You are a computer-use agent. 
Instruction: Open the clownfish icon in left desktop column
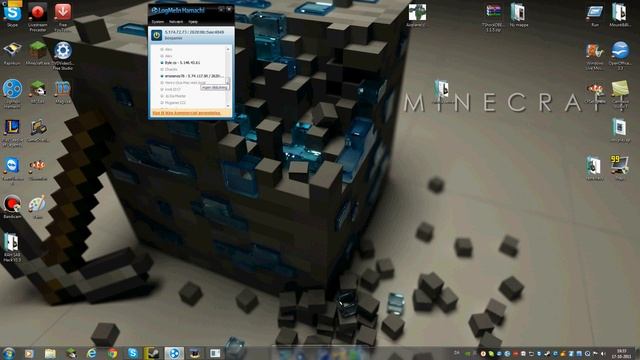tap(38, 168)
